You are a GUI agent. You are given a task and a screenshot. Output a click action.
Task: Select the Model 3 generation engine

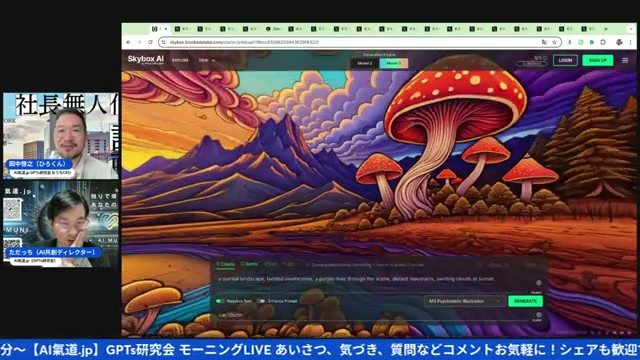(393, 63)
